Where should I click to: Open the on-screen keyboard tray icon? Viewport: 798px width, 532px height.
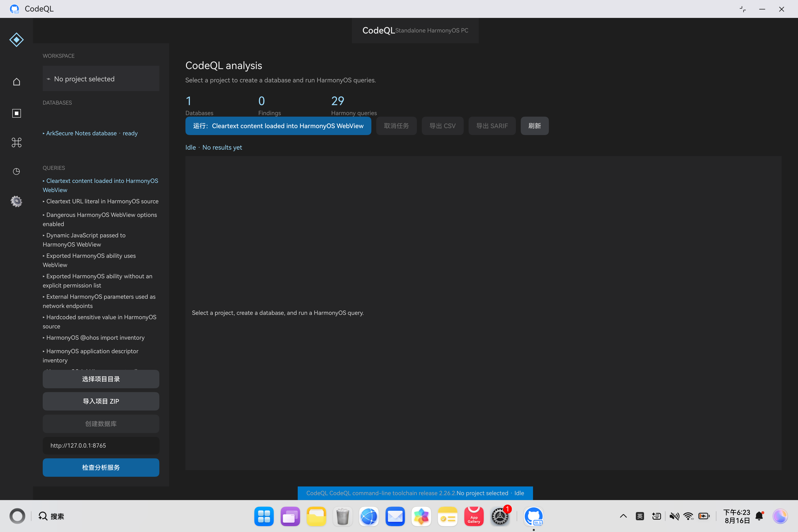(657, 516)
